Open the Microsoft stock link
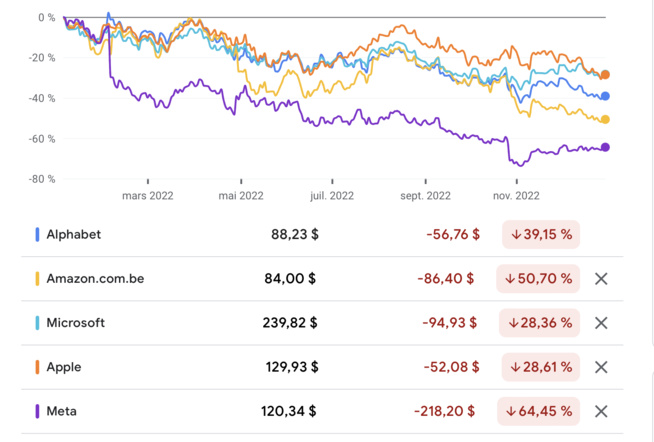The image size is (654, 442). click(x=76, y=323)
